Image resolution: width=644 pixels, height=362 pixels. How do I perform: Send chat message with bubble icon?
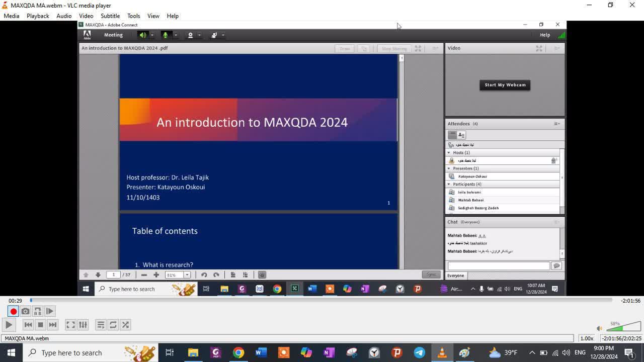[556, 265]
